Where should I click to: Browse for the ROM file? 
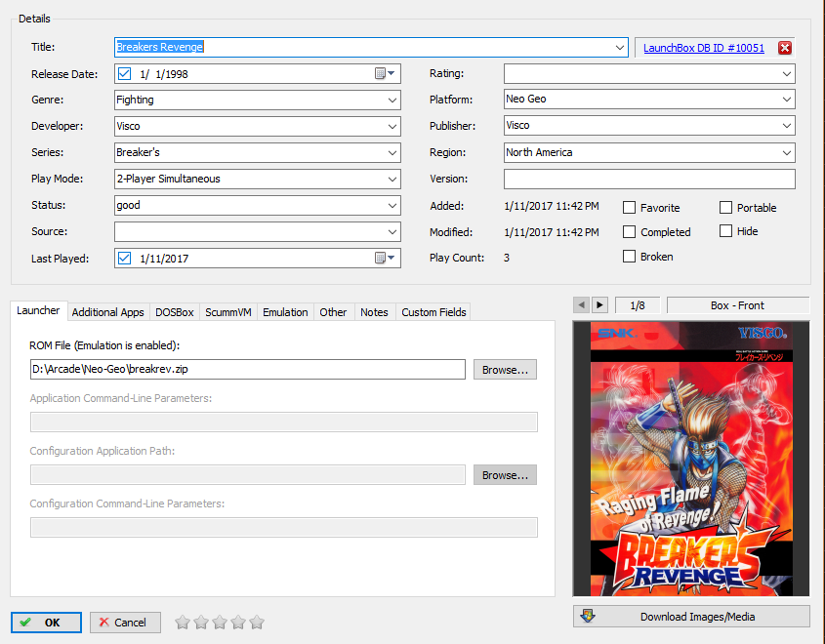[505, 370]
